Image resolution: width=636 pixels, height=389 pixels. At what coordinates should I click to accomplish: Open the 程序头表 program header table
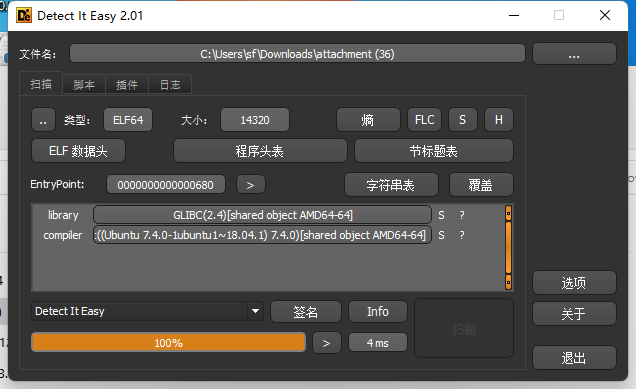click(260, 151)
